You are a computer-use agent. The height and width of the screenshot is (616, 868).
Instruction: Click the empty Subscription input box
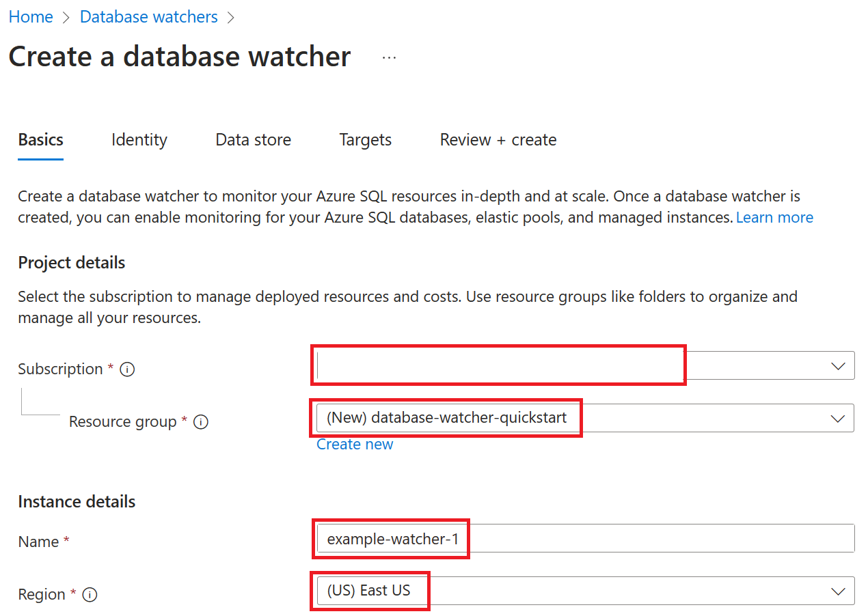coord(498,365)
